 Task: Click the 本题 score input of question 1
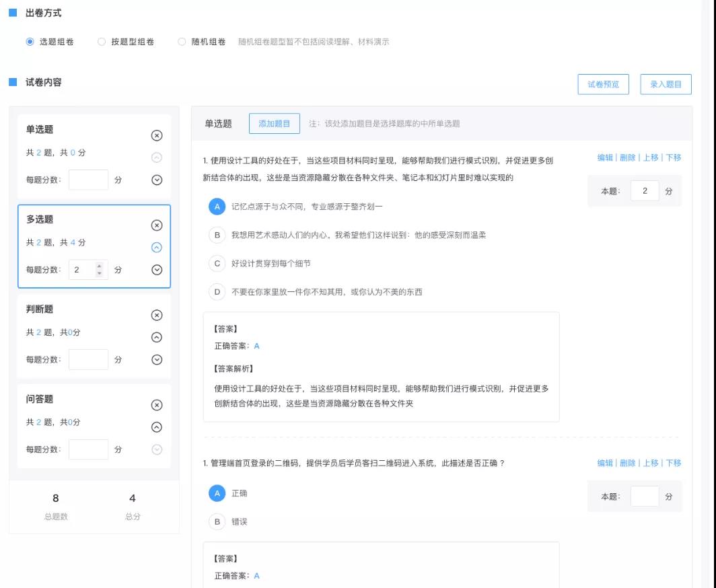coord(644,190)
